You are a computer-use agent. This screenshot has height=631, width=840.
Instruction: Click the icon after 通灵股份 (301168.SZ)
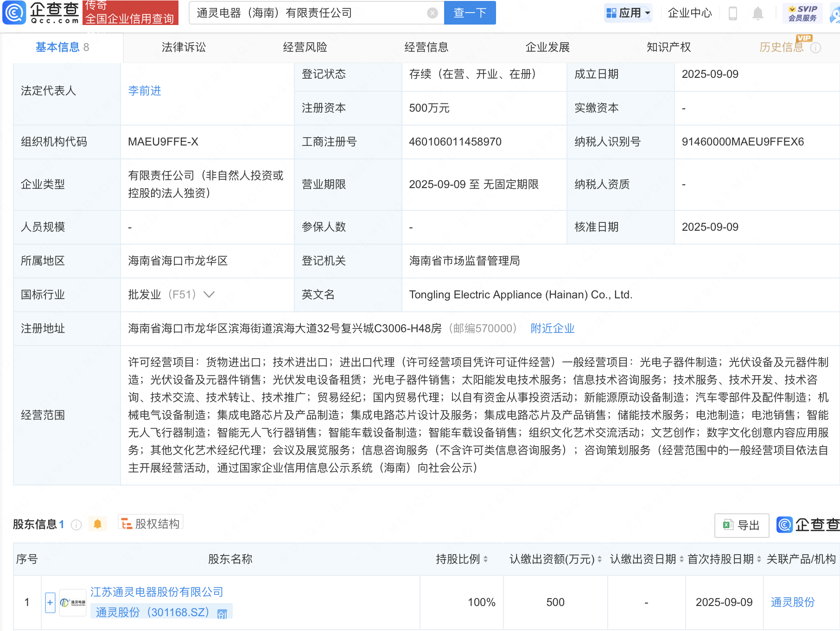point(223,614)
